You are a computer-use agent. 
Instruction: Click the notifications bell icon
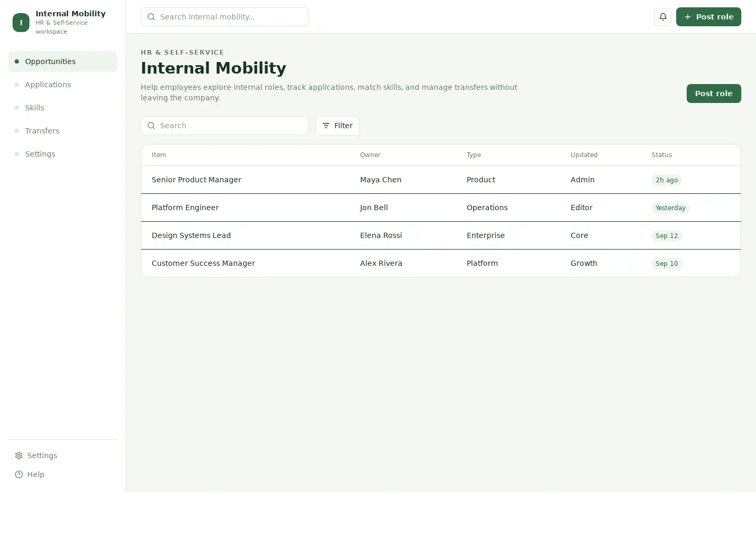click(x=663, y=17)
